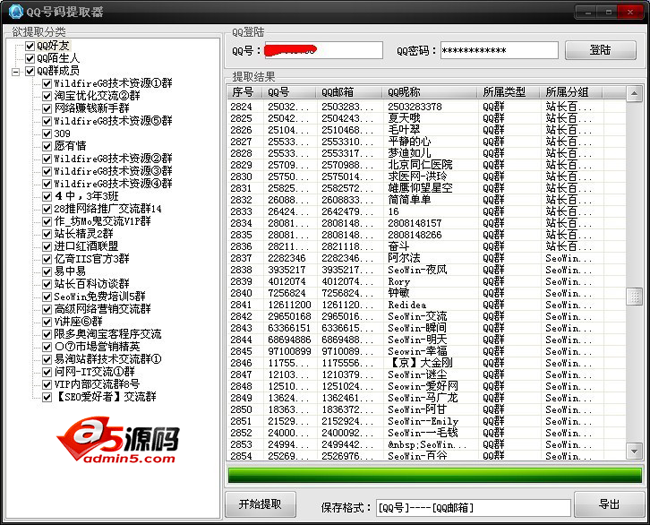Click the green extraction progress bar
The width and height of the screenshot is (650, 525).
click(x=434, y=475)
